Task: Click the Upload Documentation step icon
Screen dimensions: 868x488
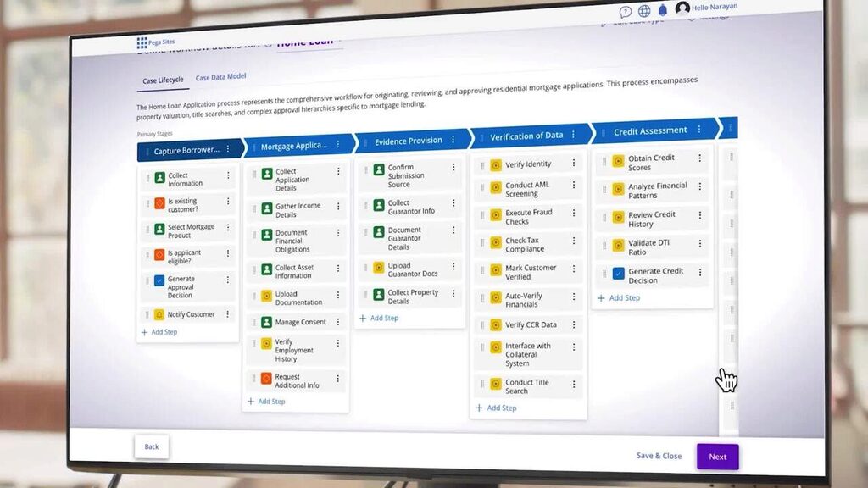Action: click(x=266, y=296)
